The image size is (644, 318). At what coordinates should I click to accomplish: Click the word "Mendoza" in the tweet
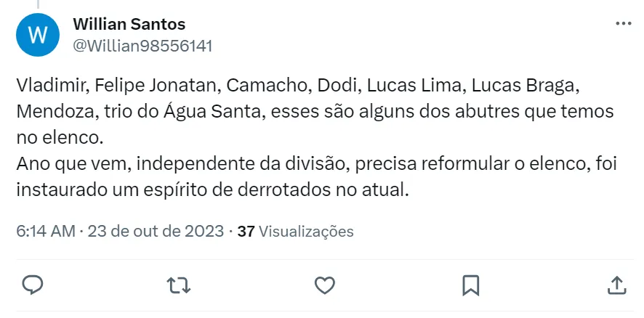49,112
